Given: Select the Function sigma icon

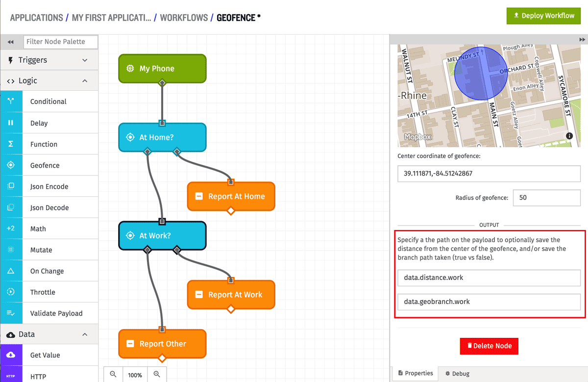Looking at the screenshot, I should pyautogui.click(x=11, y=144).
